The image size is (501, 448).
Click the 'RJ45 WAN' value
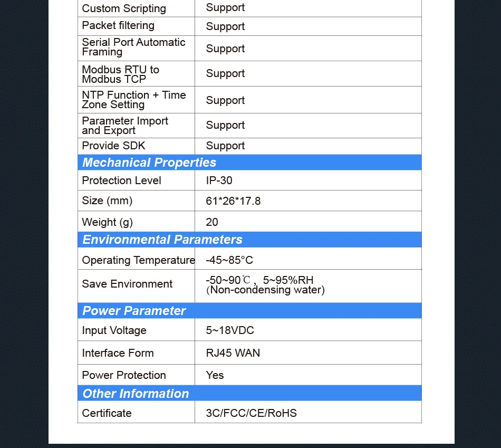[x=233, y=353]
